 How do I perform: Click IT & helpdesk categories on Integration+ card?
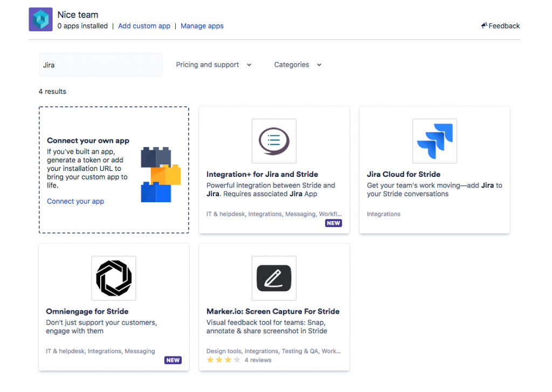(x=274, y=214)
